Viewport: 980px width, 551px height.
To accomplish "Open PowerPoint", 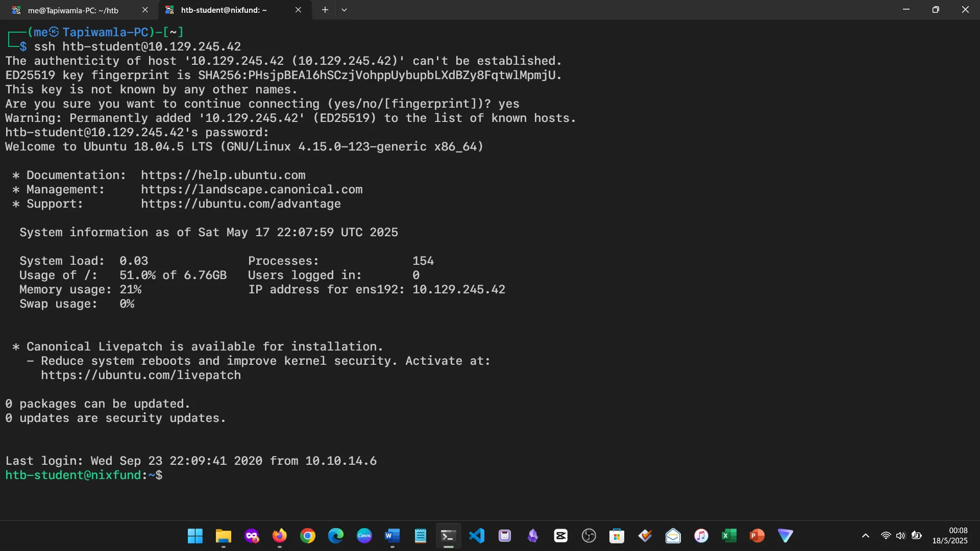I will pyautogui.click(x=757, y=536).
